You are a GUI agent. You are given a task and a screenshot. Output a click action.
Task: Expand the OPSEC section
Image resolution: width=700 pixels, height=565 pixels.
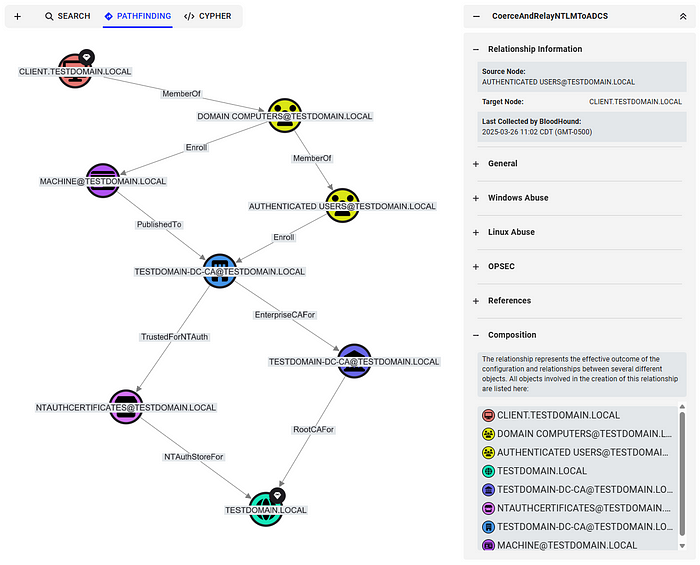click(579, 266)
